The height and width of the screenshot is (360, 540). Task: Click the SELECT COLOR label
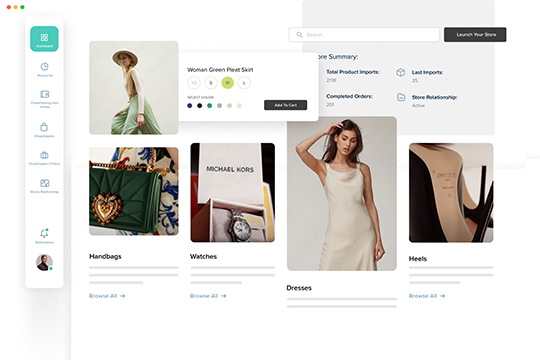pos(200,97)
